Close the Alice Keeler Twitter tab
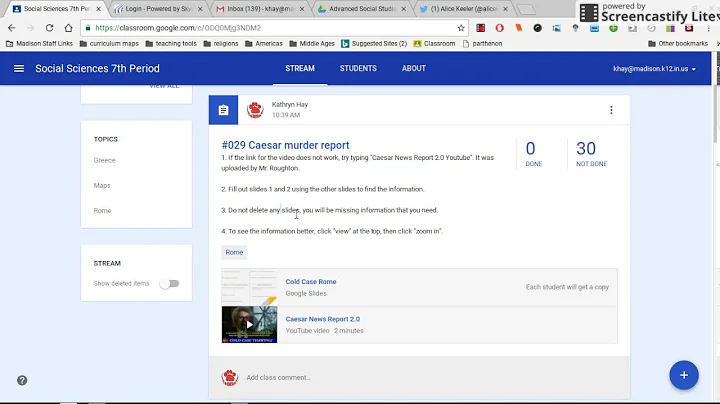Image resolution: width=720 pixels, height=404 pixels. (506, 9)
